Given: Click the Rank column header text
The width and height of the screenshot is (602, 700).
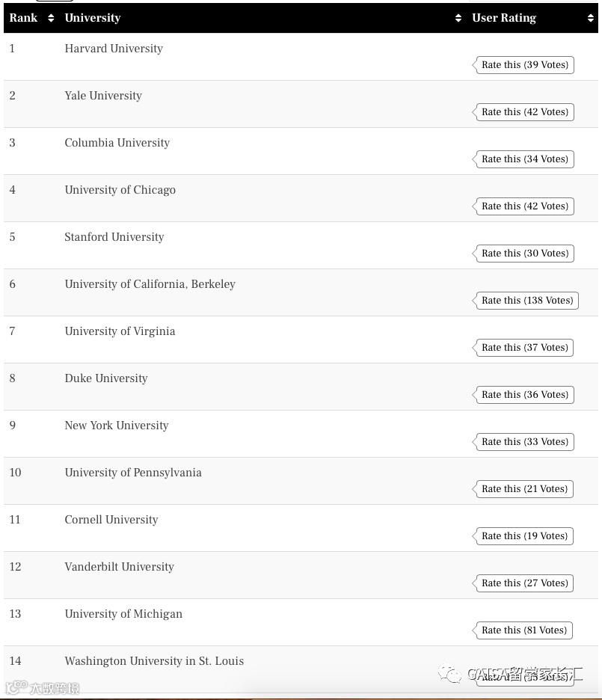Looking at the screenshot, I should (23, 18).
